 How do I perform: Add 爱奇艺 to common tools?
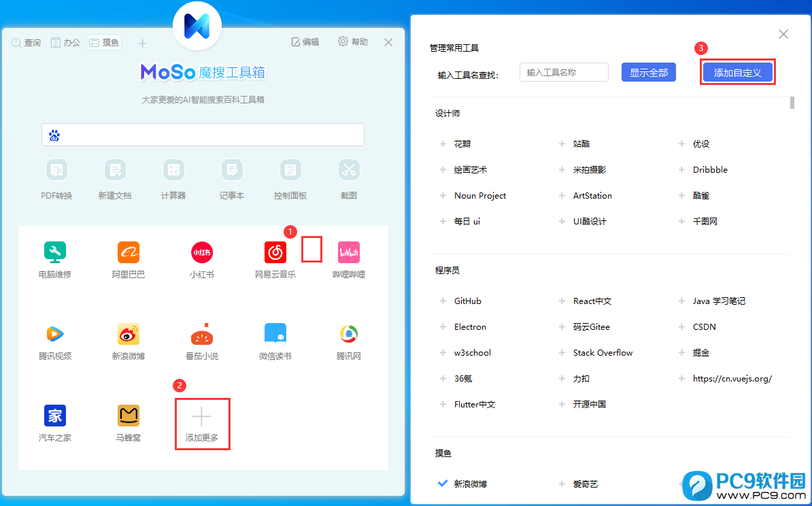click(562, 484)
